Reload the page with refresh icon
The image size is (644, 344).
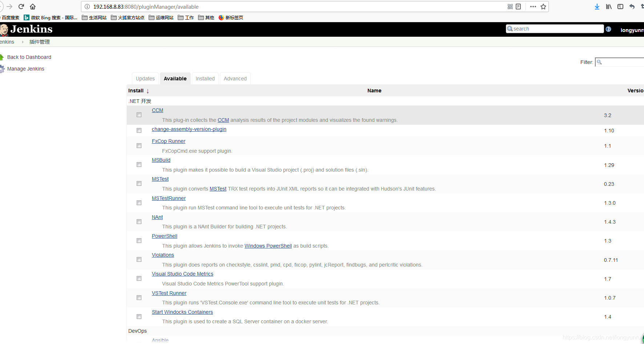(x=21, y=7)
